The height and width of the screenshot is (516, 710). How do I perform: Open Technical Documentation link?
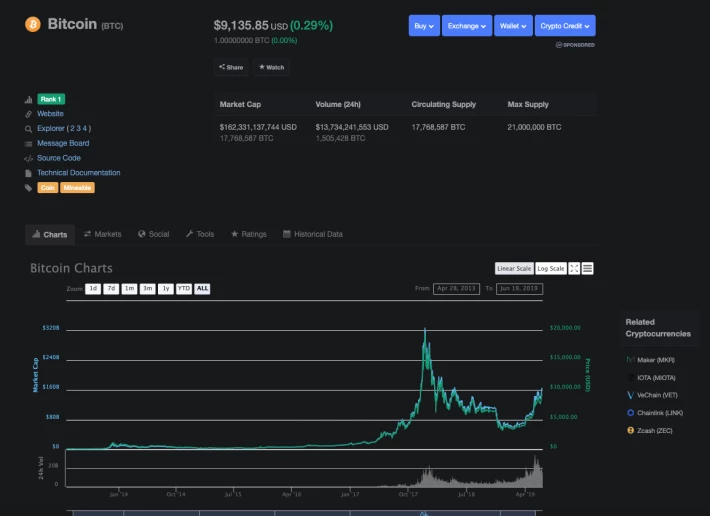tap(79, 173)
